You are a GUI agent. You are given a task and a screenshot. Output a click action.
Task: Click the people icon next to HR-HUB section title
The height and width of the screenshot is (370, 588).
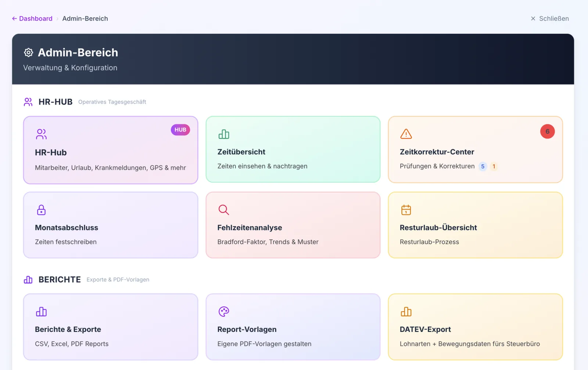pyautogui.click(x=28, y=102)
